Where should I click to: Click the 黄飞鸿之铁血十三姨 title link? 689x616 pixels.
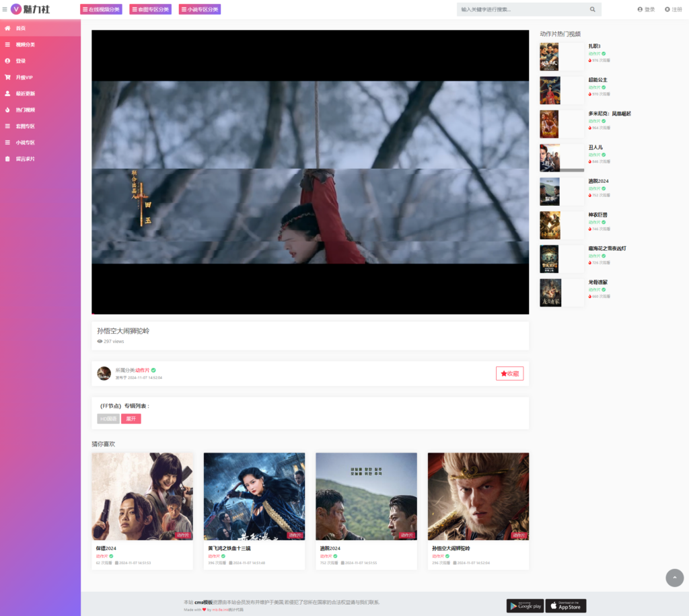(x=229, y=548)
